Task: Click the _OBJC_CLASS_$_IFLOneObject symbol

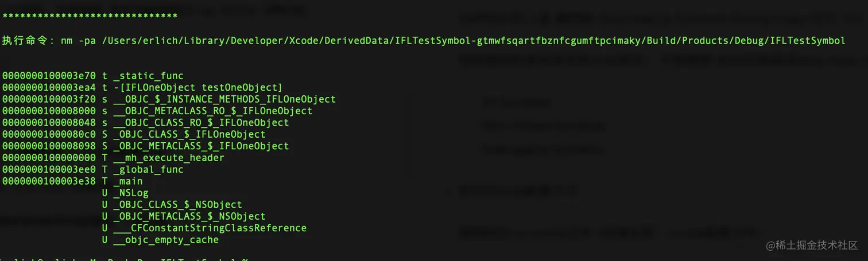Action: point(189,134)
